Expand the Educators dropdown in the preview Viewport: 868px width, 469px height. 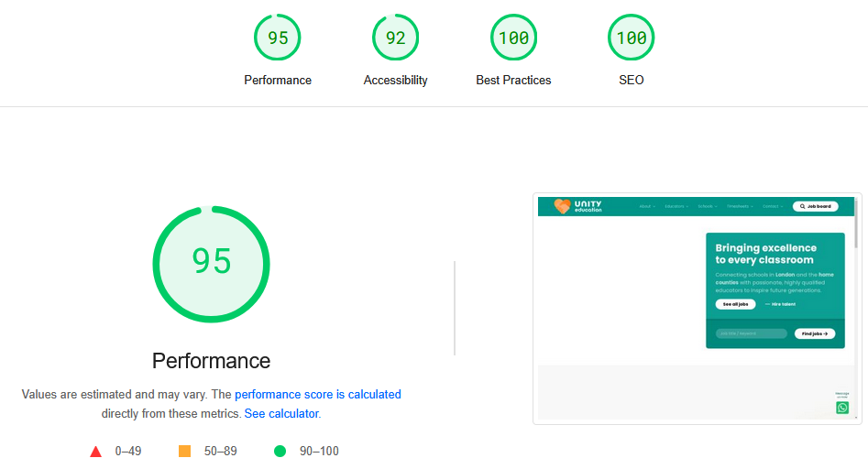(x=676, y=207)
